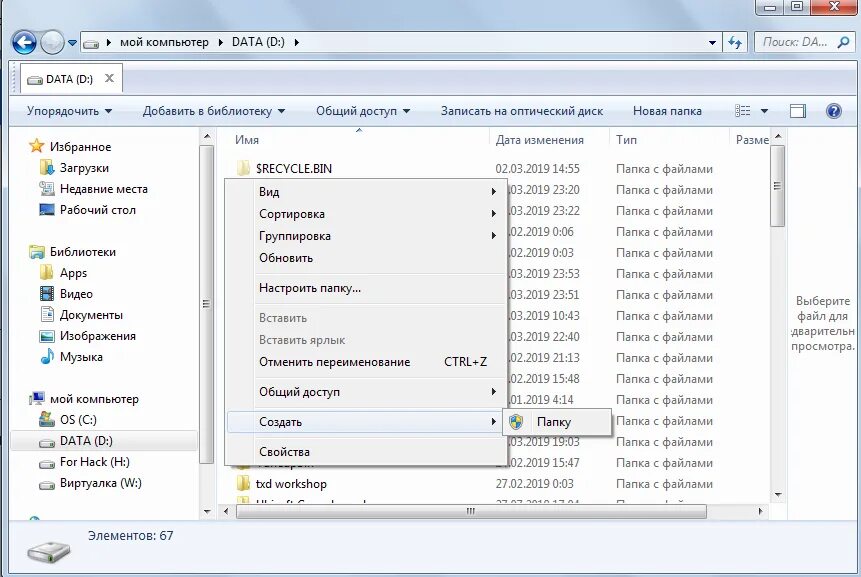Image resolution: width=861 pixels, height=577 pixels.
Task: Refresh the view with the address bar refresh icon
Action: [735, 42]
